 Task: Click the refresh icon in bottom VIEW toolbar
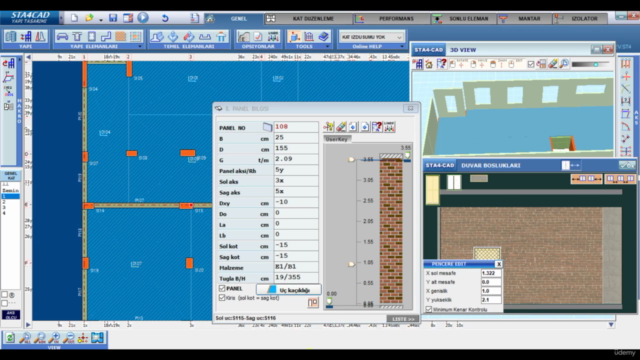10,338
